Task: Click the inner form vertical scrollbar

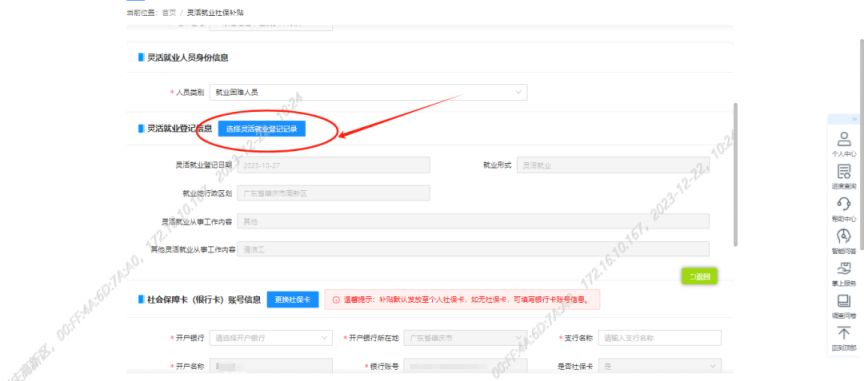Action: pos(736,174)
